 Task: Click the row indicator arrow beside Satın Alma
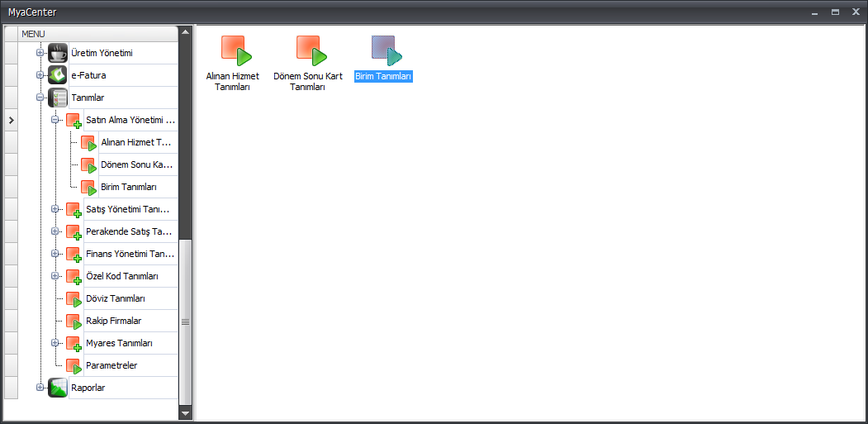click(x=11, y=120)
